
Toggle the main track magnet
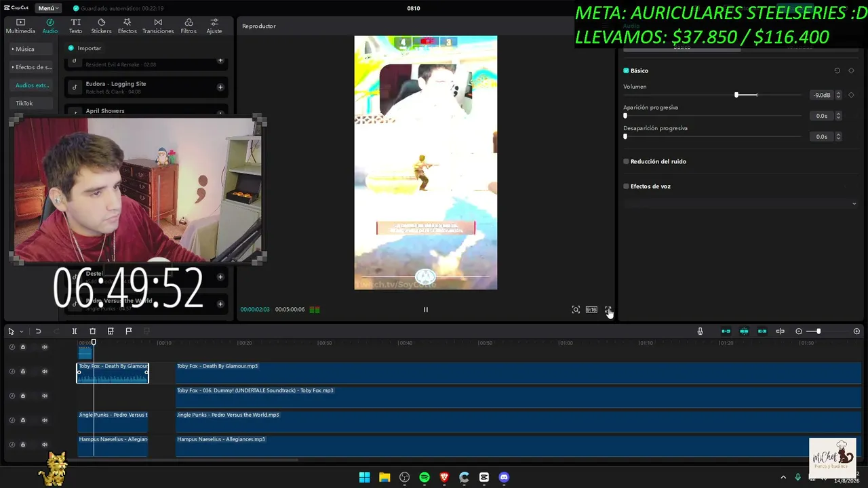[x=726, y=331]
